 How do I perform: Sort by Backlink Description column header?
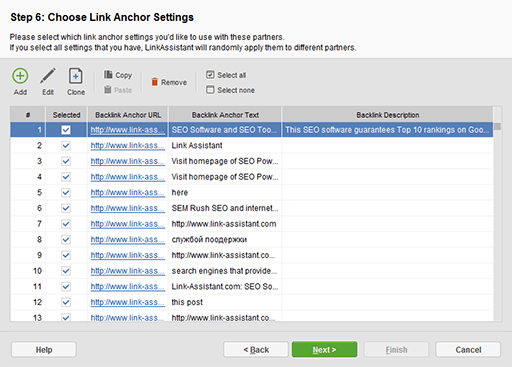click(388, 115)
